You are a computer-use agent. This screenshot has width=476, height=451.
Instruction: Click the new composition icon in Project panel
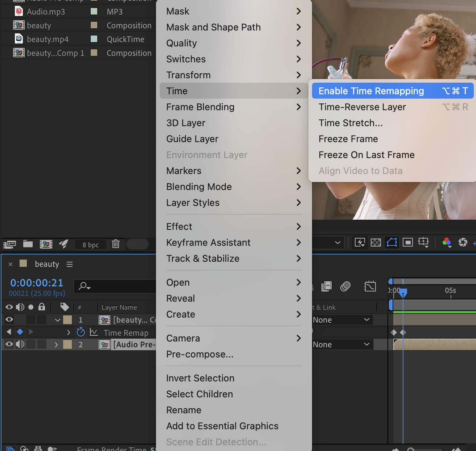46,244
